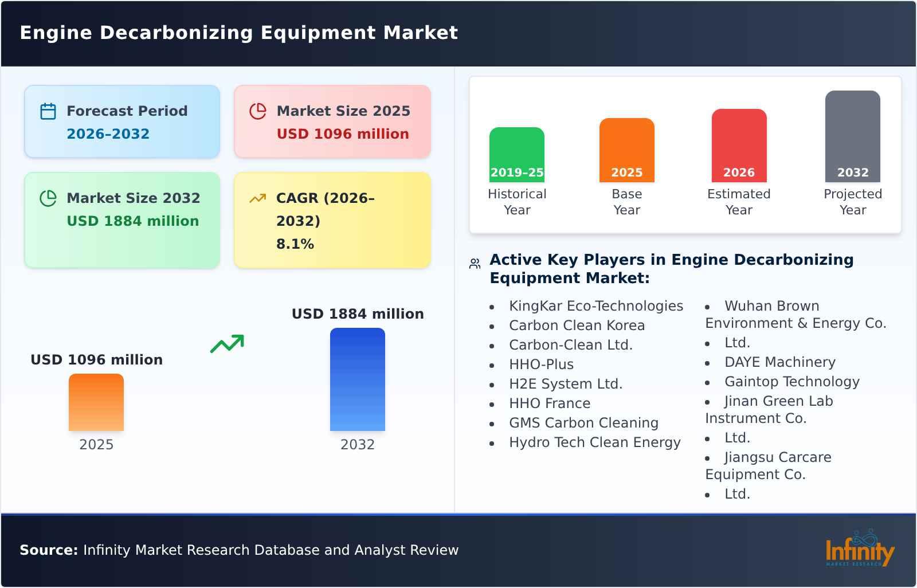Open the Engine Decarbonizing Equipment Market title
917x588 pixels.
[x=239, y=33]
